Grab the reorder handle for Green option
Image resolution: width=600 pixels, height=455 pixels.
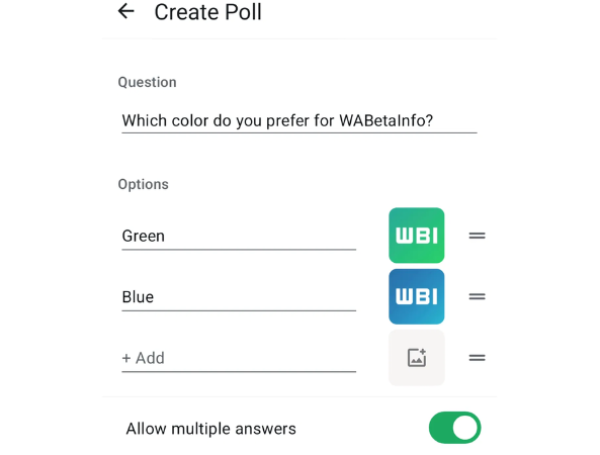click(x=477, y=236)
